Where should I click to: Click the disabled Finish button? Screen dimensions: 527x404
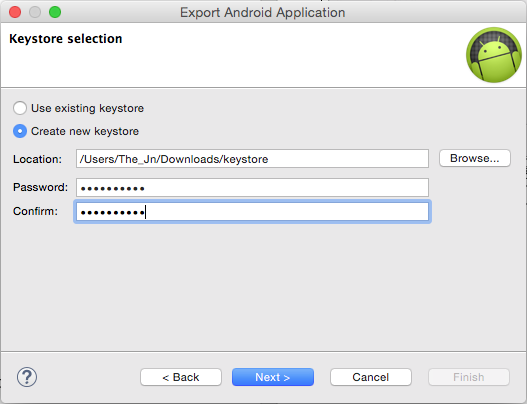pos(469,377)
